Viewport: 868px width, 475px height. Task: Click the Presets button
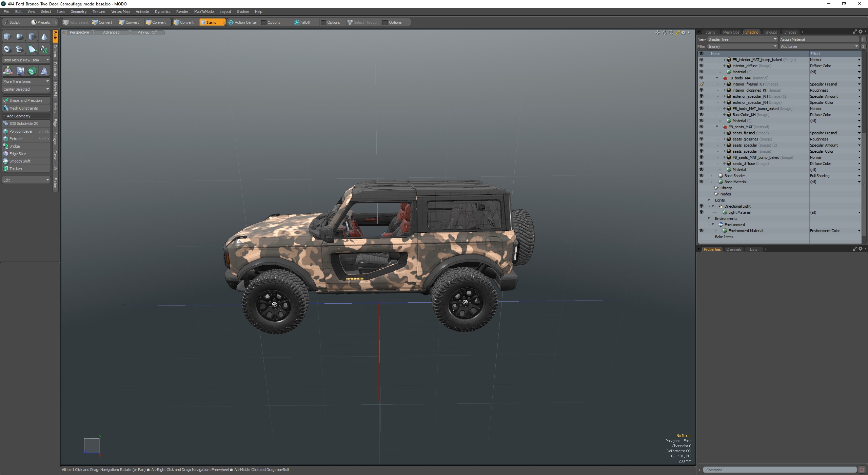click(44, 22)
